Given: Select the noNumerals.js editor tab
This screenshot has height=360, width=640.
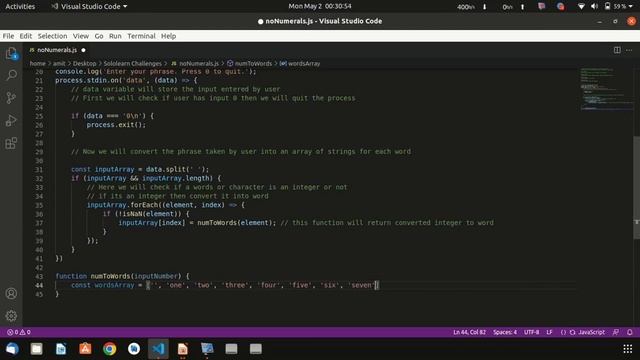Looking at the screenshot, I should coord(57,50).
